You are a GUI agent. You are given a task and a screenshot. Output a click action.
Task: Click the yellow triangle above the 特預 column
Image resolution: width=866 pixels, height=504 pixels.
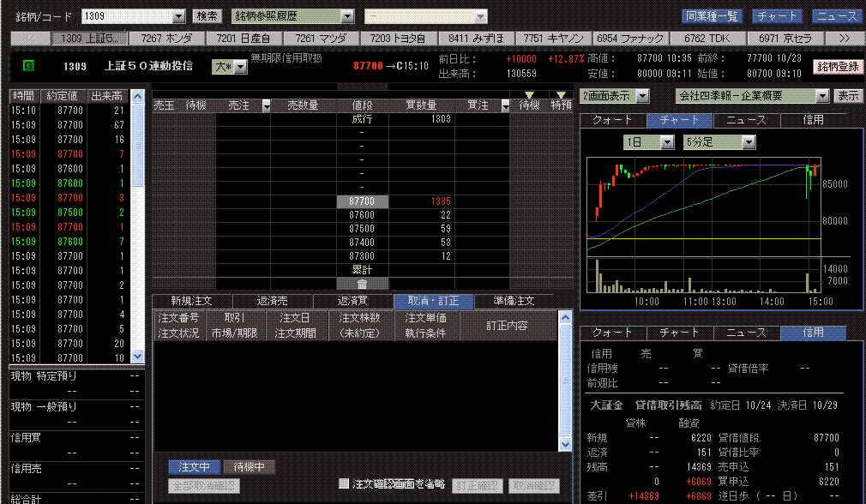pyautogui.click(x=561, y=94)
